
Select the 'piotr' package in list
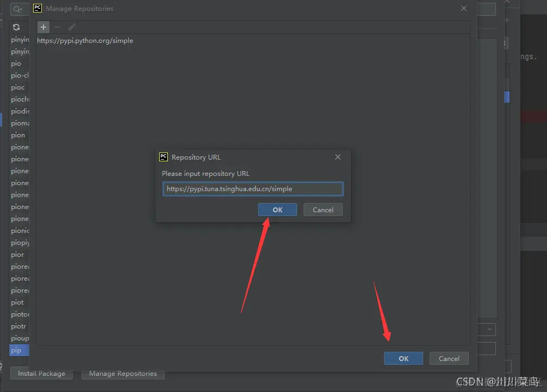[18, 326]
